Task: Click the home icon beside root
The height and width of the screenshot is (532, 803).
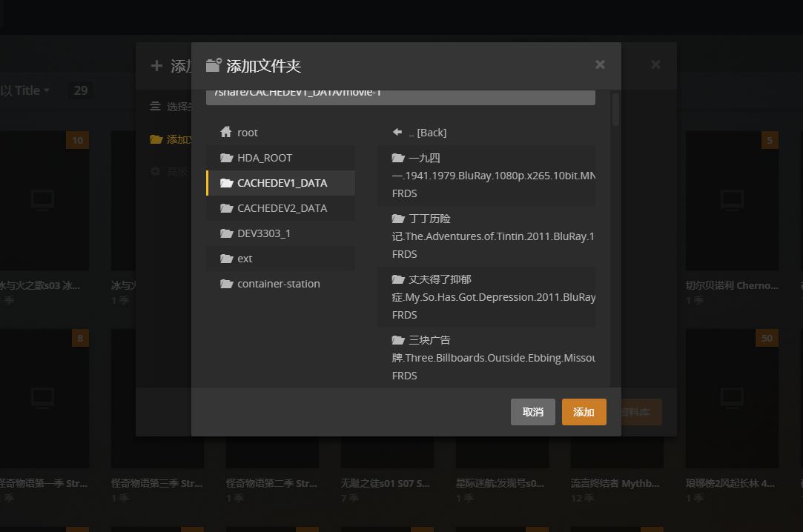Action: 225,132
